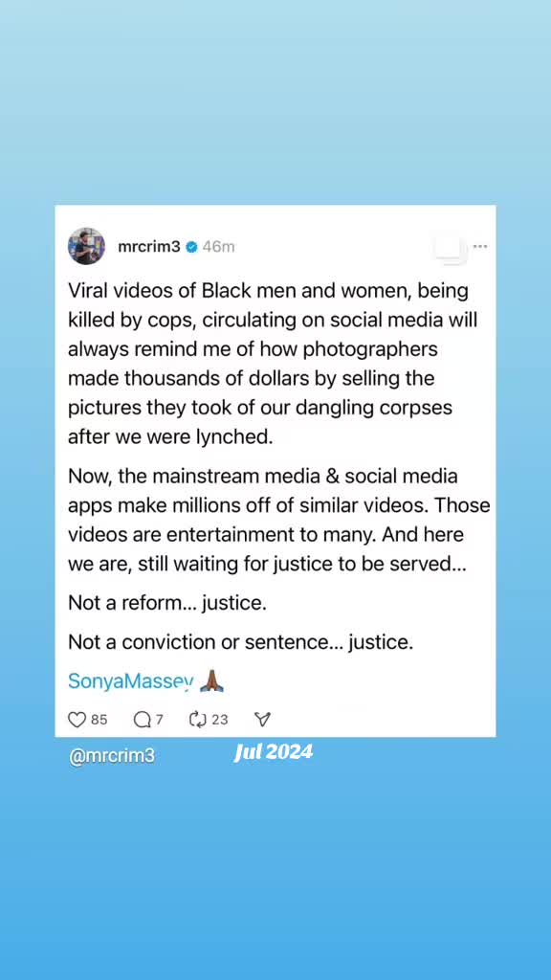
Task: View the 23 reposts count
Action: 219,720
